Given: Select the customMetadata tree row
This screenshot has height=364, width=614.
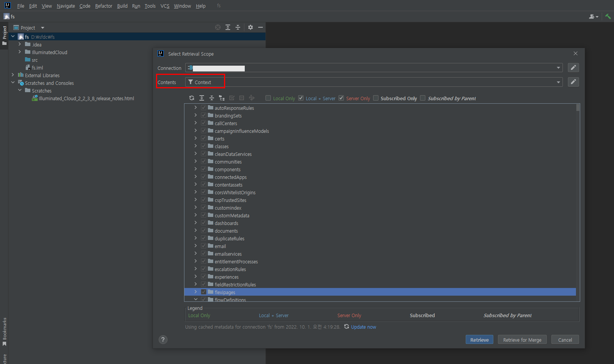Looking at the screenshot, I should point(380,215).
